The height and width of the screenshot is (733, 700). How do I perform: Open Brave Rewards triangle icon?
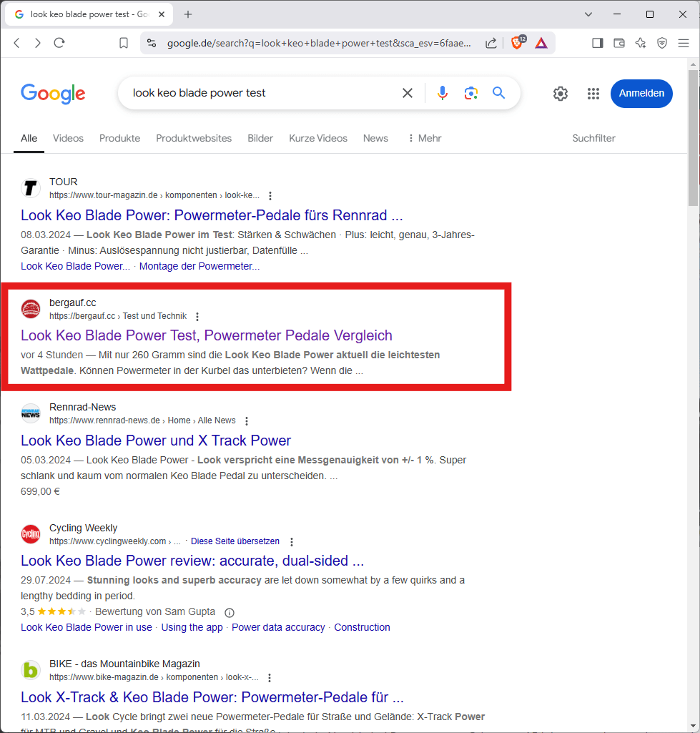(541, 43)
